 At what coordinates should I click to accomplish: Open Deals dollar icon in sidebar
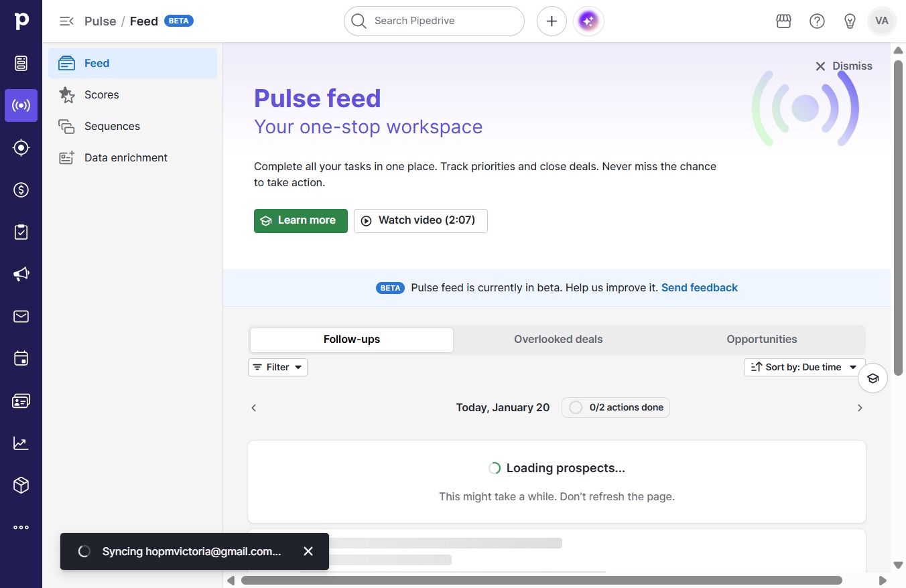21,190
